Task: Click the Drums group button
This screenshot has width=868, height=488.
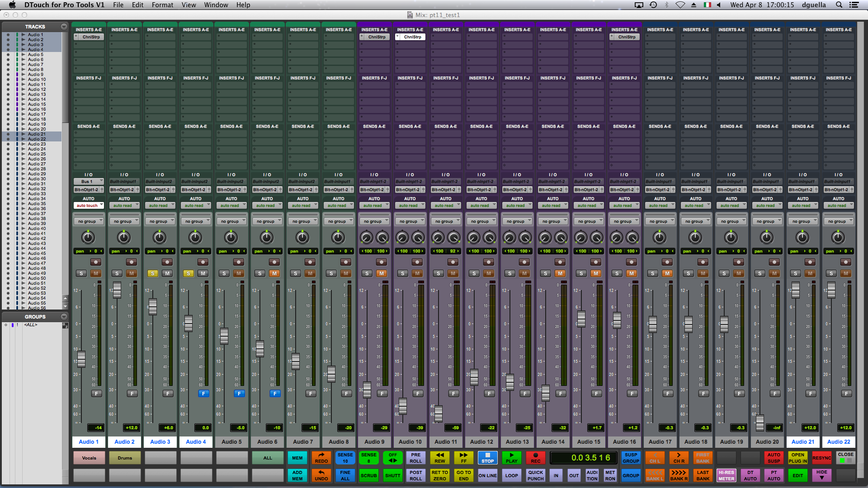Action: [x=125, y=458]
